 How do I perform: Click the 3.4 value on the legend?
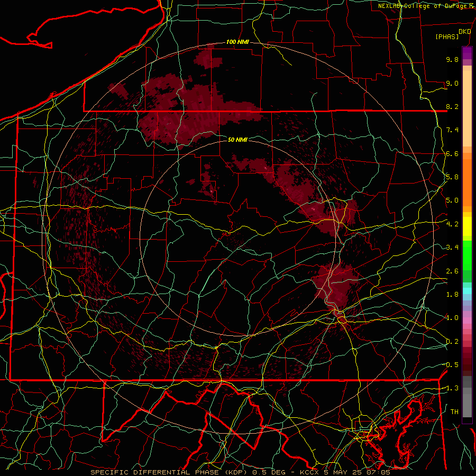(x=452, y=248)
